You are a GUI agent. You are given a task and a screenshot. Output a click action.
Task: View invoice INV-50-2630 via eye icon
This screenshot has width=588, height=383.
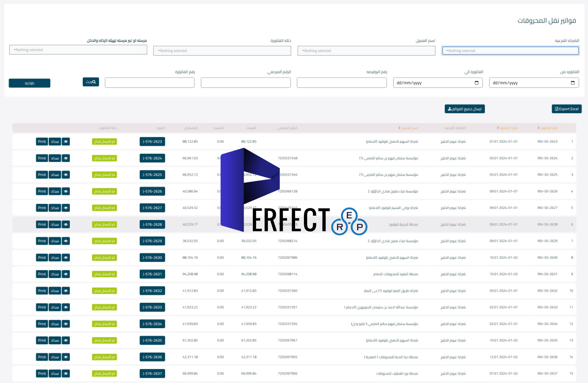pos(66,258)
